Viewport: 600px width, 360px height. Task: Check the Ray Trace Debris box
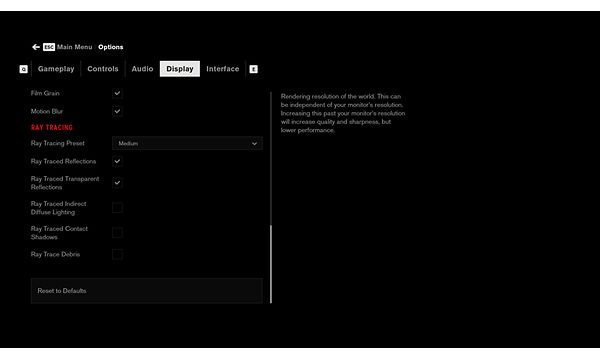117,254
